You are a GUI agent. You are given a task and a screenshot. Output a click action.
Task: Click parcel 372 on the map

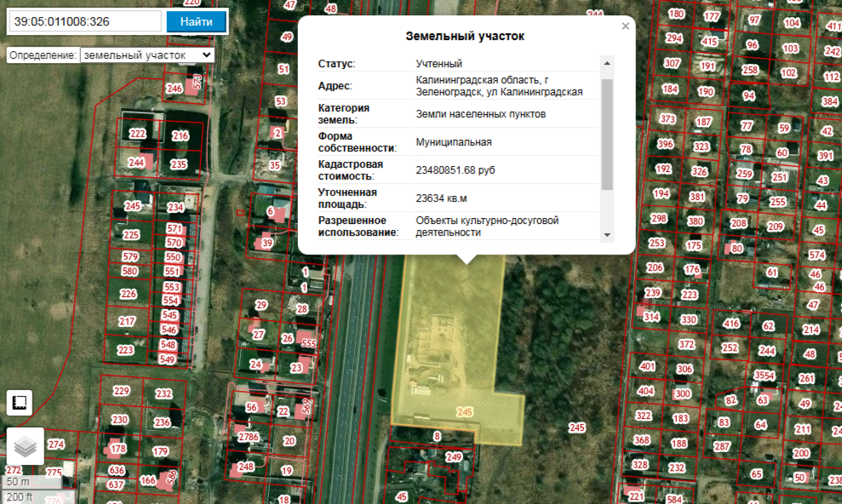click(x=686, y=344)
